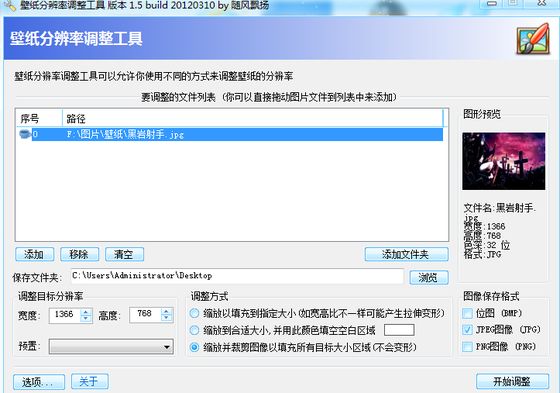Pick the white fill color swatch

pyautogui.click(x=399, y=330)
